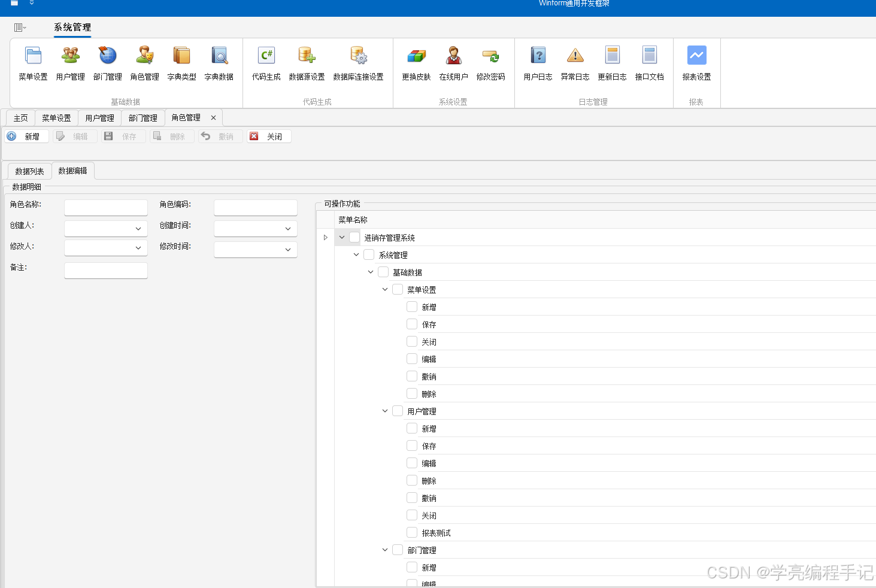Open 修改密码 icon
This screenshot has height=588, width=876.
[490, 63]
